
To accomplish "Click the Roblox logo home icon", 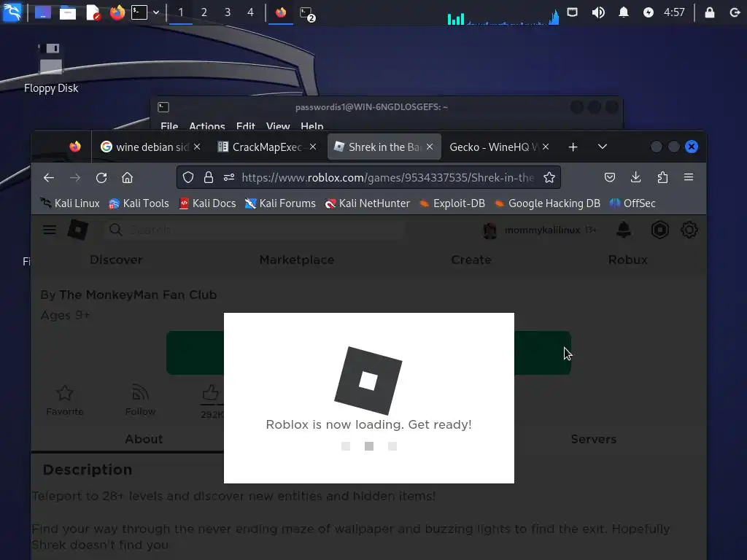I will coord(77,230).
